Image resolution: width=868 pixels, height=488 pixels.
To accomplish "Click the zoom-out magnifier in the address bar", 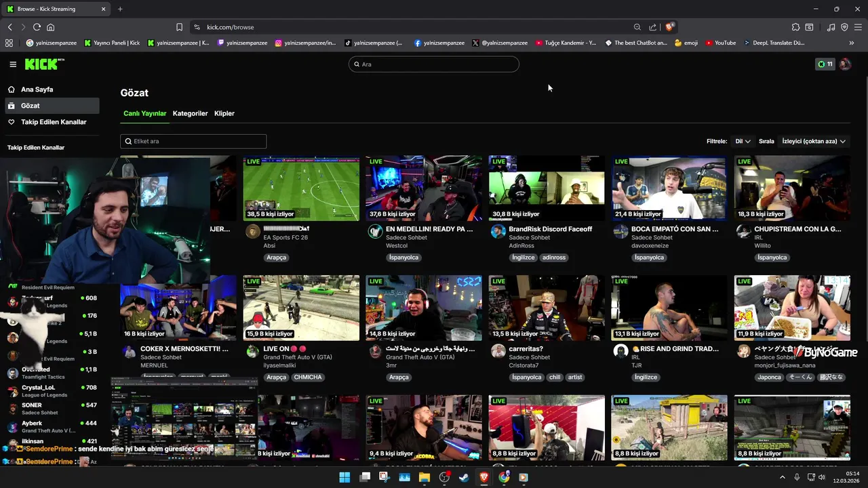I will pyautogui.click(x=637, y=27).
